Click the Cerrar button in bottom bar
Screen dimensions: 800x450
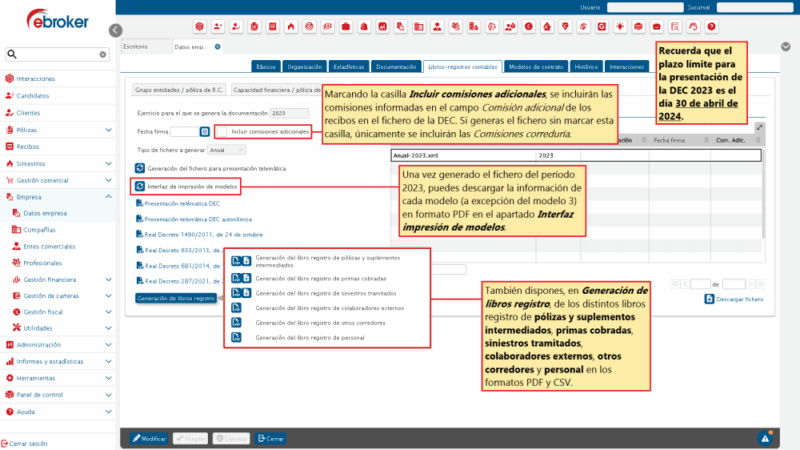(271, 438)
